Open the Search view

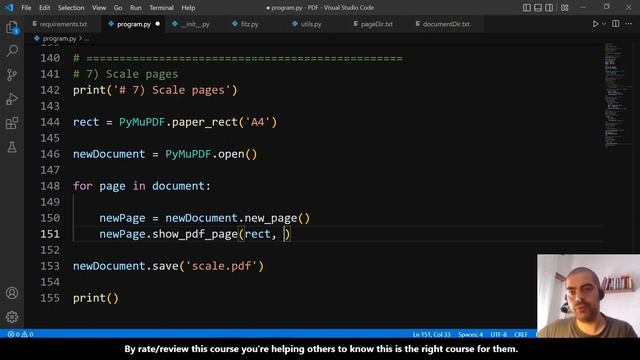click(12, 51)
